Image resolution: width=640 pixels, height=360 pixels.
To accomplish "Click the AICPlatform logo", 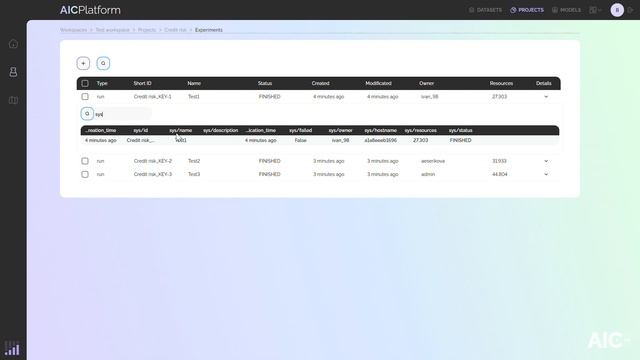I will tap(90, 10).
